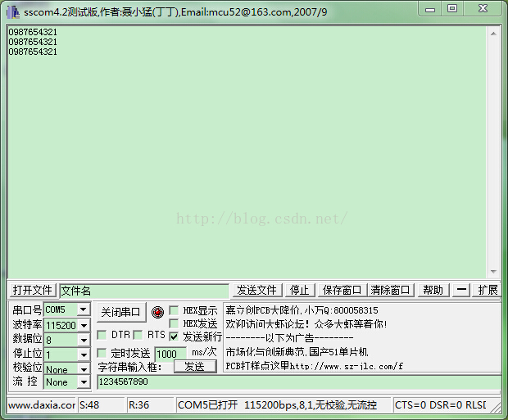Viewport: 508px width, 420px height.
Task: Open the 串口号 COM5 dropdown
Action: (x=84, y=309)
